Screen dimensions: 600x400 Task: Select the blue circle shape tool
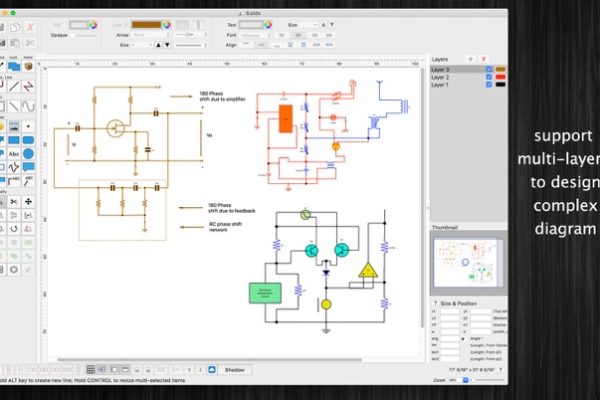(28, 154)
